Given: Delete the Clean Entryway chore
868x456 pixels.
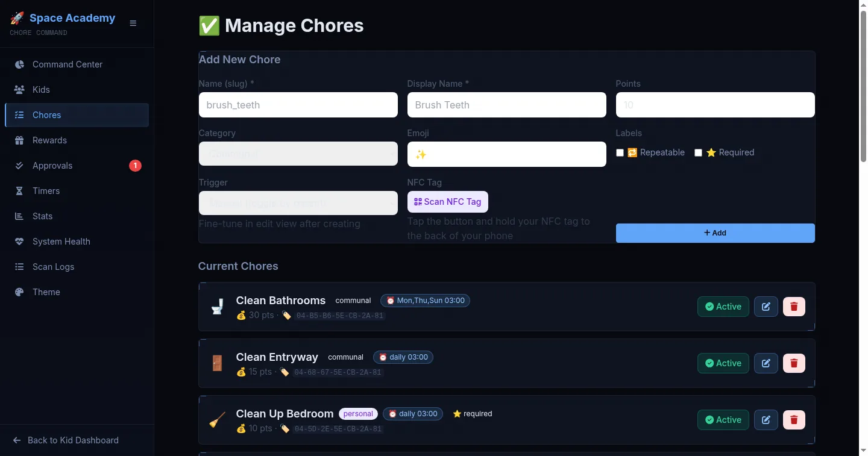Looking at the screenshot, I should (x=794, y=363).
